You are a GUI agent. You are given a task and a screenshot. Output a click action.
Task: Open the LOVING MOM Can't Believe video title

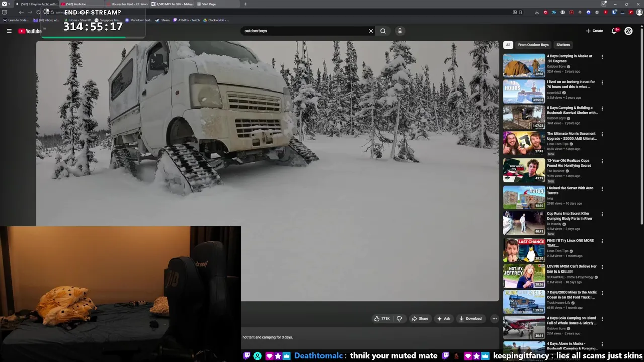(x=572, y=269)
